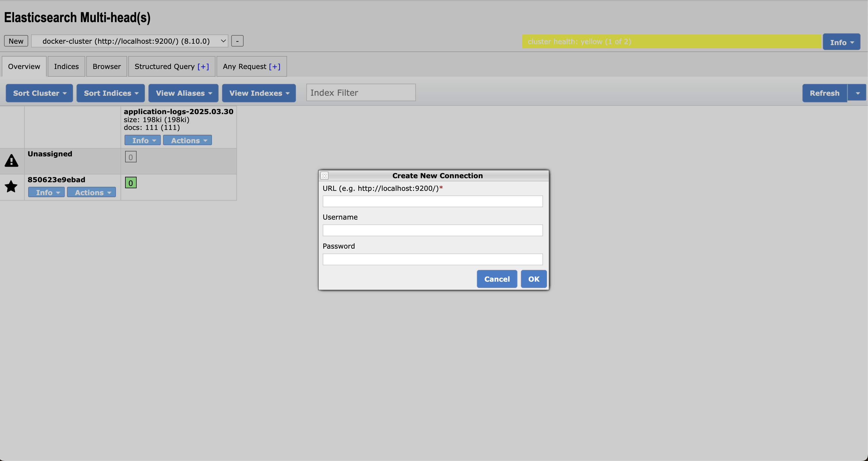868x461 pixels.
Task: Click node name 850623e9ebad
Action: coord(56,179)
